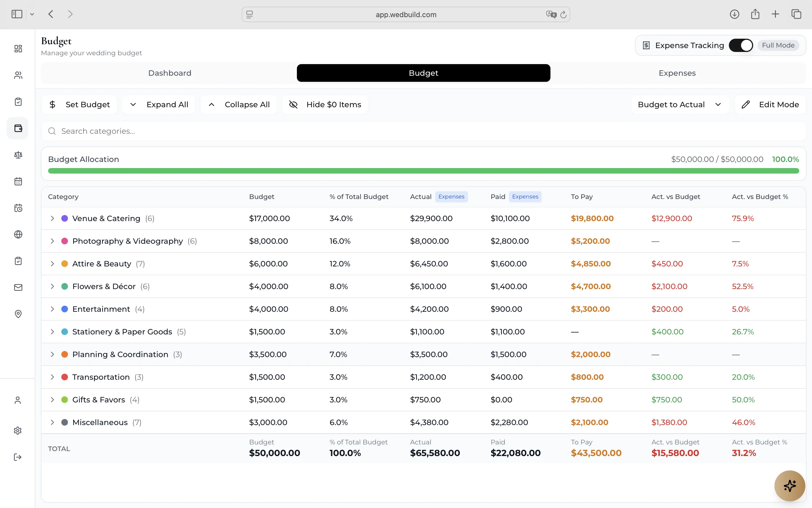Viewport: 812px width, 508px height.
Task: Click the Budget Allocation progress bar
Action: coord(423,171)
